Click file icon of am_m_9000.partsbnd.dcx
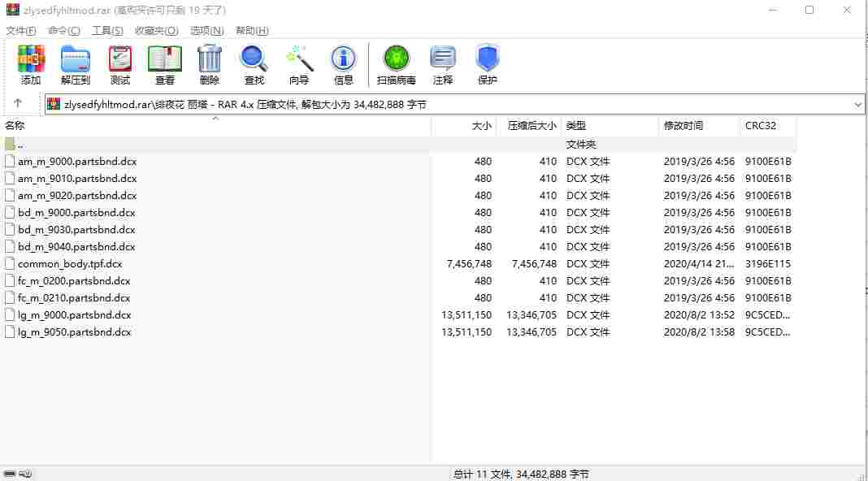This screenshot has height=481, width=868. tap(10, 161)
